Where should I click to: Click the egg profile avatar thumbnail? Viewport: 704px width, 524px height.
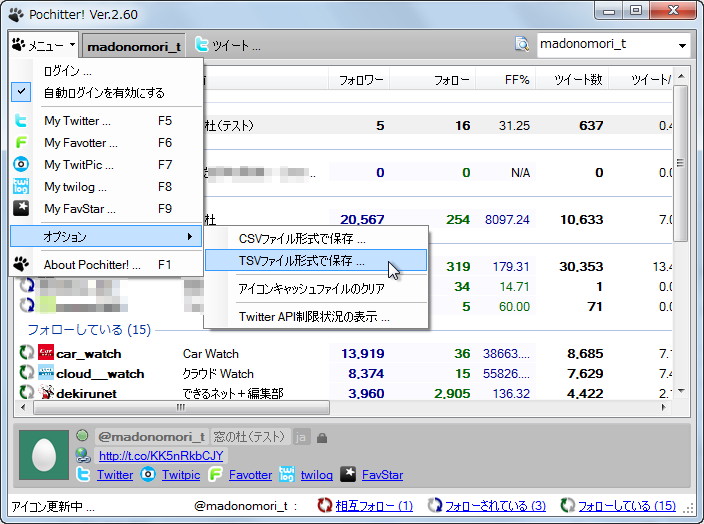44,455
